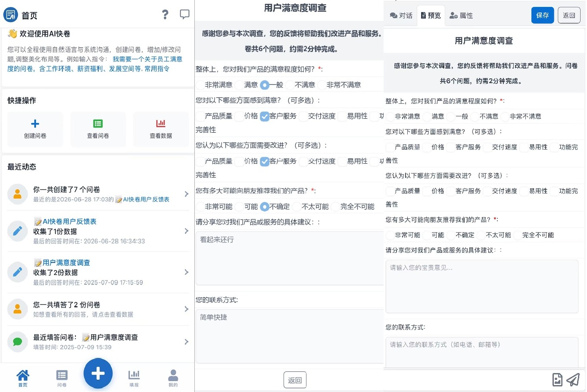
Task: Expand the 你一共创建了7个问卷 row chevron
Action: [186, 194]
